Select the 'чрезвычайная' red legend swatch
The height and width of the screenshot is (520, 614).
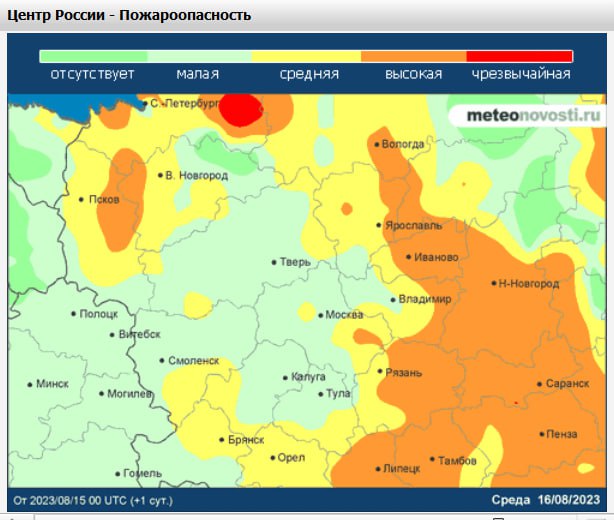pyautogui.click(x=520, y=56)
